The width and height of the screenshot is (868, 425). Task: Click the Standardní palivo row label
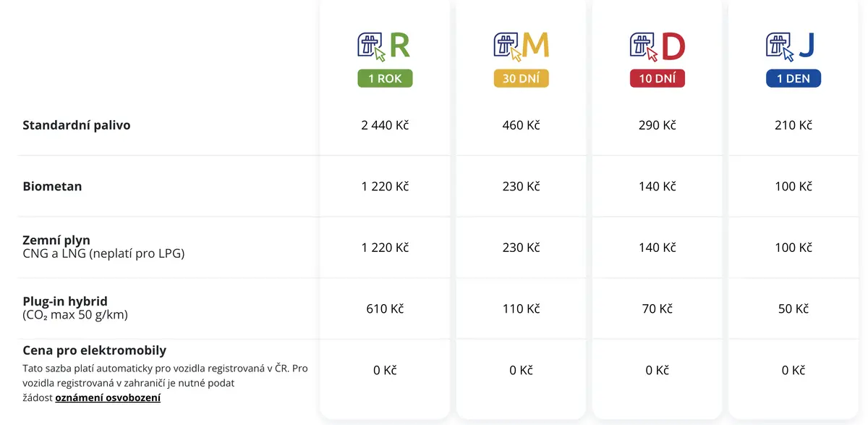tap(77, 125)
